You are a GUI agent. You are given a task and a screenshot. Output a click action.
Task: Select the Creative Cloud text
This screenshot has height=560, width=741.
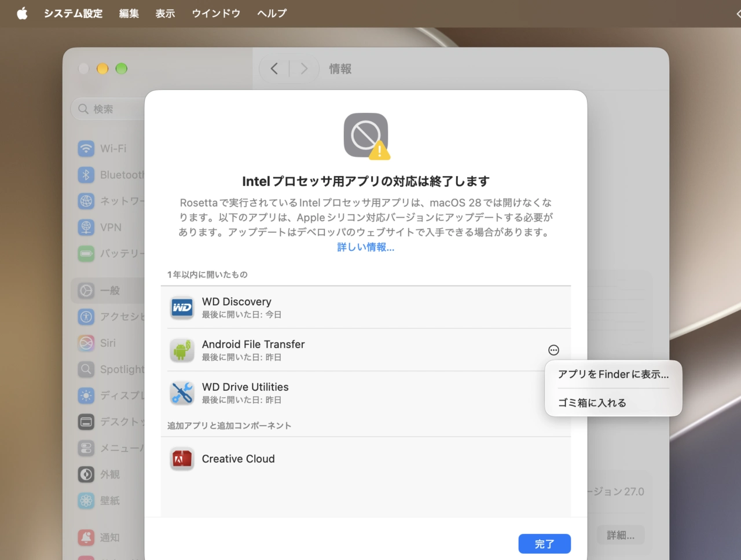point(239,459)
